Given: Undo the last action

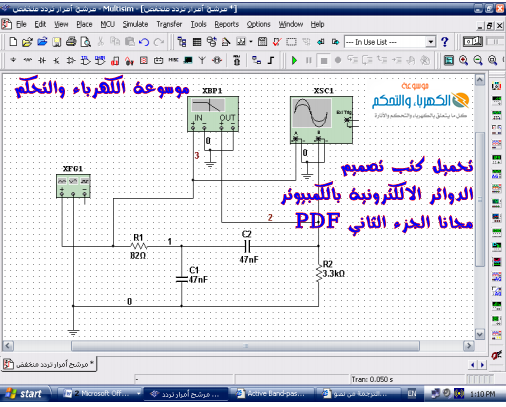Looking at the screenshot, I should pos(144,42).
